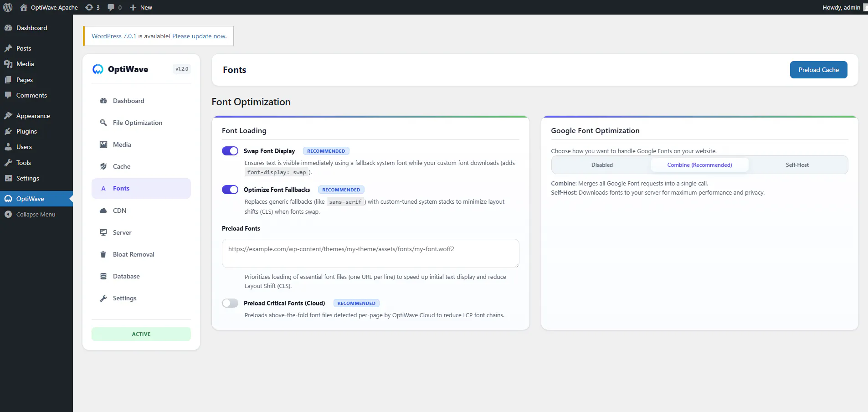The width and height of the screenshot is (868, 412).
Task: Open the OptiWave Apache site name link
Action: 49,7
